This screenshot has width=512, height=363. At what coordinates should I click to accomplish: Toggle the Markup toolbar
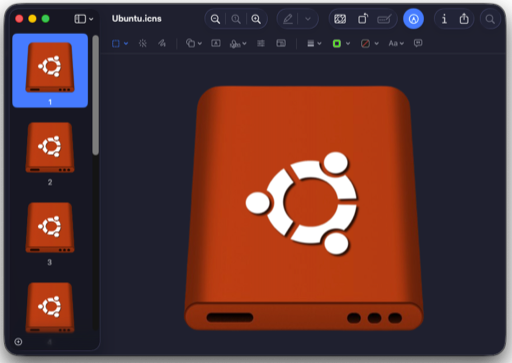click(413, 19)
